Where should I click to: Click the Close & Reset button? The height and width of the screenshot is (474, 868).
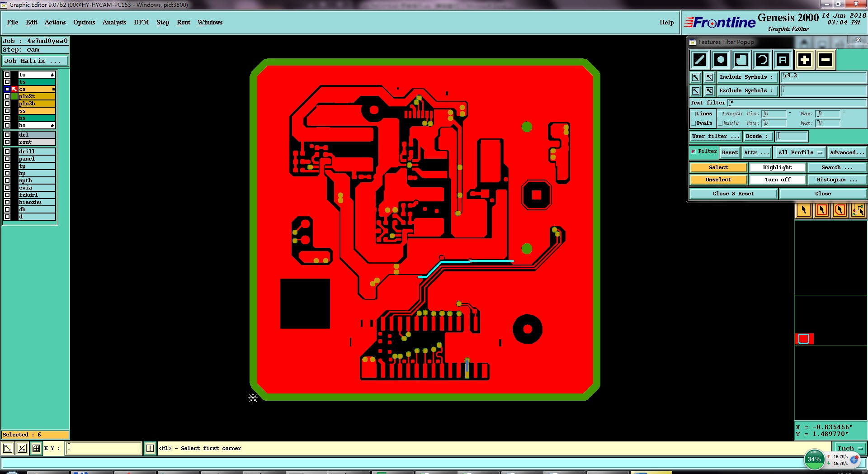(x=733, y=194)
